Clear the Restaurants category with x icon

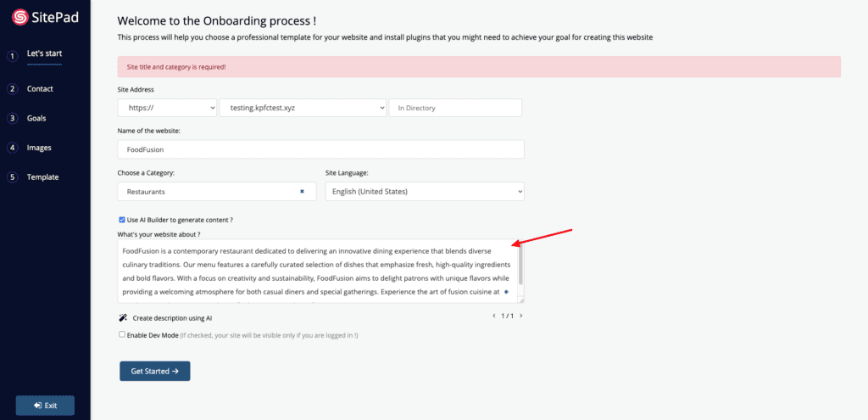click(303, 191)
